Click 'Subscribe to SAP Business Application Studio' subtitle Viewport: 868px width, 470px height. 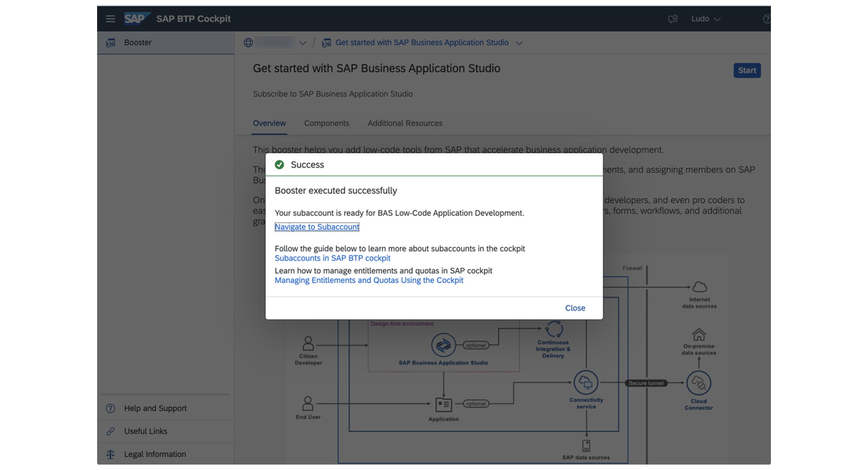(333, 94)
